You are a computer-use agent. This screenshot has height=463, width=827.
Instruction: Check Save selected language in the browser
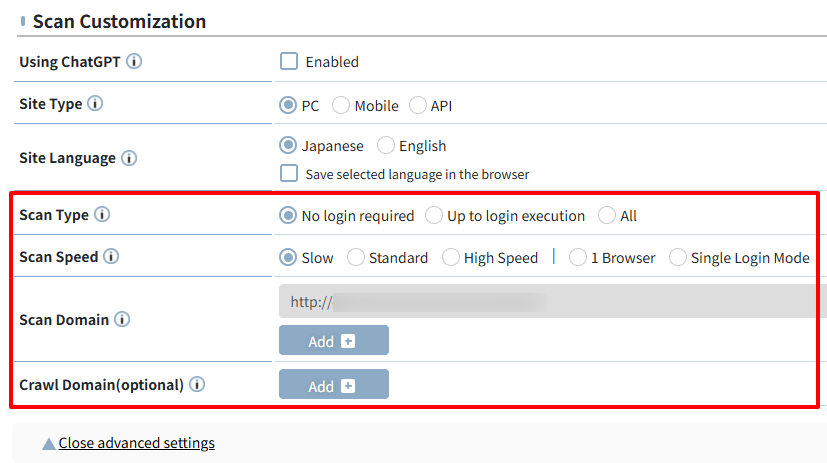point(289,173)
